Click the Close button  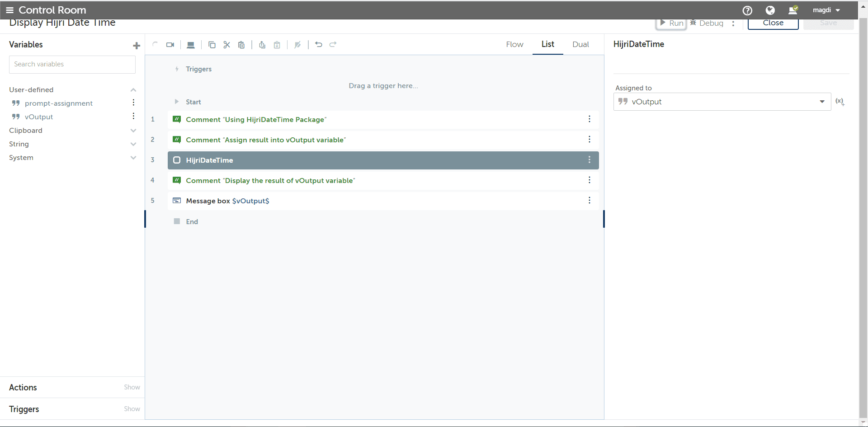[773, 23]
